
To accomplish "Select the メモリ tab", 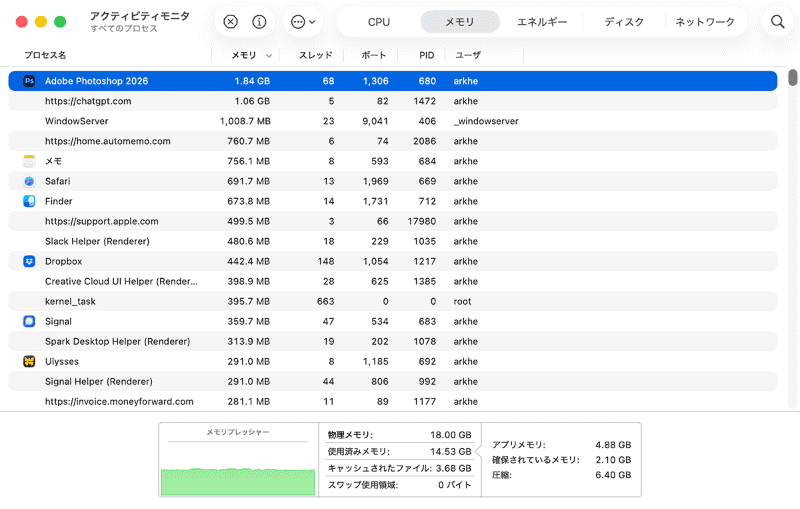I will point(460,22).
